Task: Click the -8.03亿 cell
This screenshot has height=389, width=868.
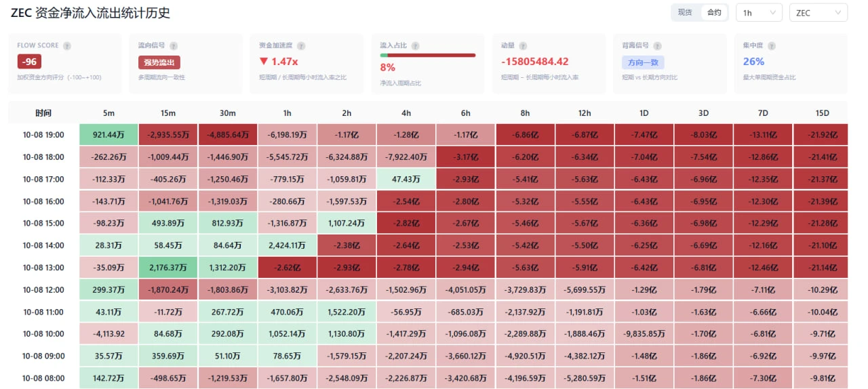Action: coord(704,134)
